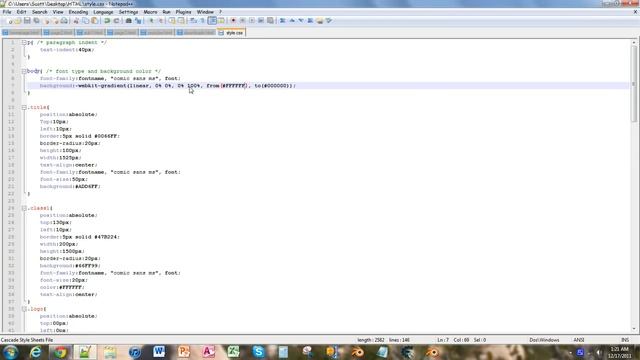Toggle word wrap toolbar icon
This screenshot has height=360, width=640.
(x=193, y=20)
